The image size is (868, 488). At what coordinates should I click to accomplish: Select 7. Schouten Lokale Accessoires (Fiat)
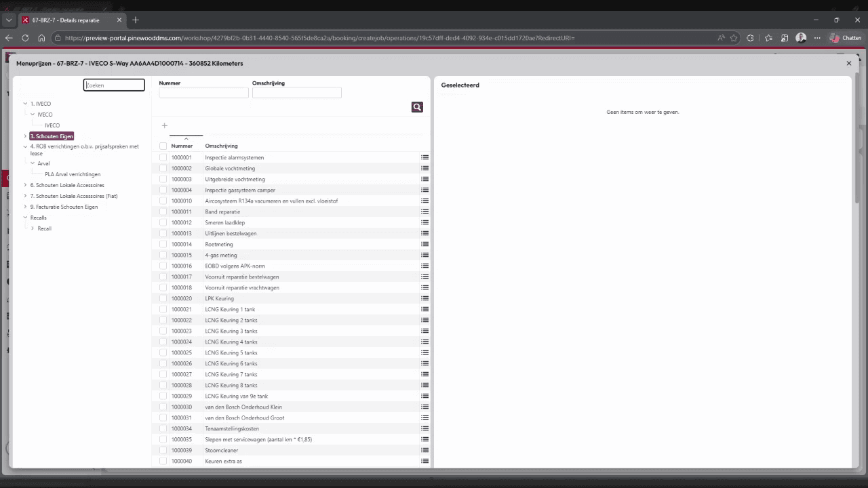[74, 196]
